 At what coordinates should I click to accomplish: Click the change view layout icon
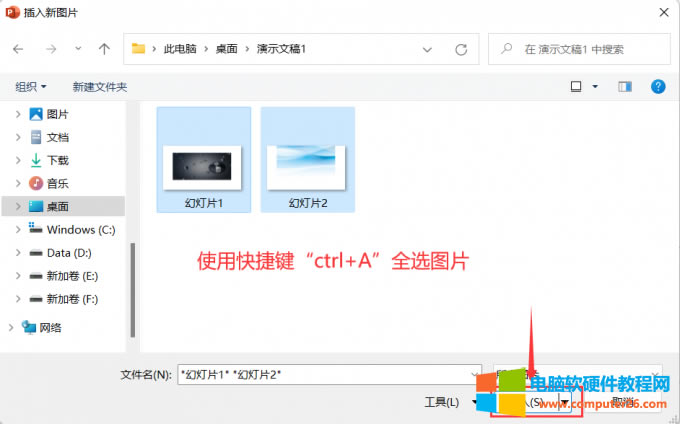click(x=576, y=87)
